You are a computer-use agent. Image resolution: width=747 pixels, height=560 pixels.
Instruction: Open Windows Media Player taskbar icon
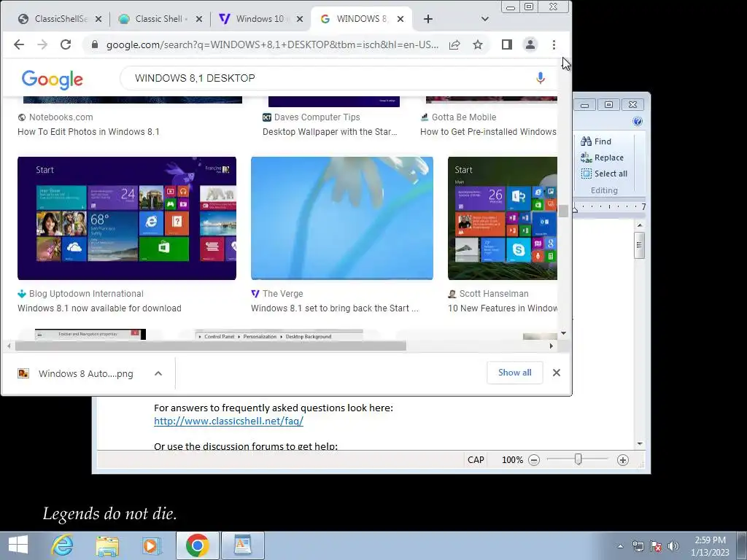click(x=152, y=545)
